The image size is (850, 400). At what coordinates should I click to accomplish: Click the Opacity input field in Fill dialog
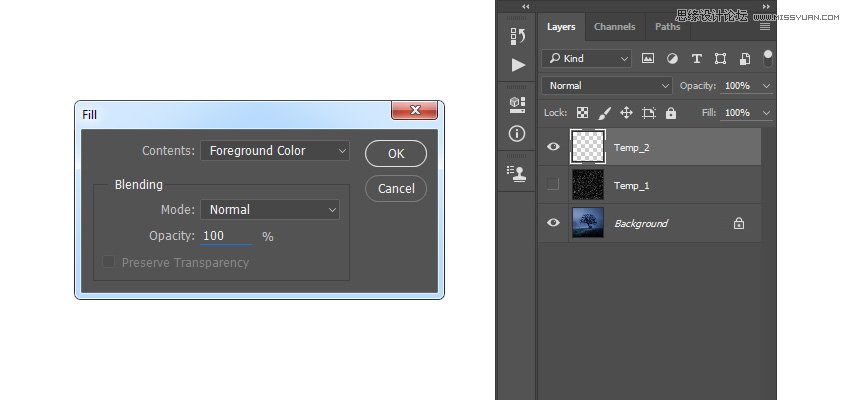pyautogui.click(x=227, y=236)
